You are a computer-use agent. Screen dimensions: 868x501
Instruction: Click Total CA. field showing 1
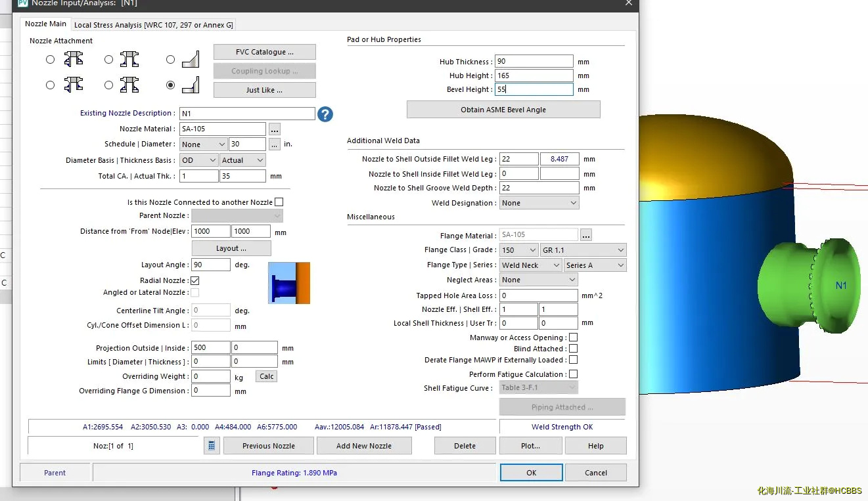(198, 176)
